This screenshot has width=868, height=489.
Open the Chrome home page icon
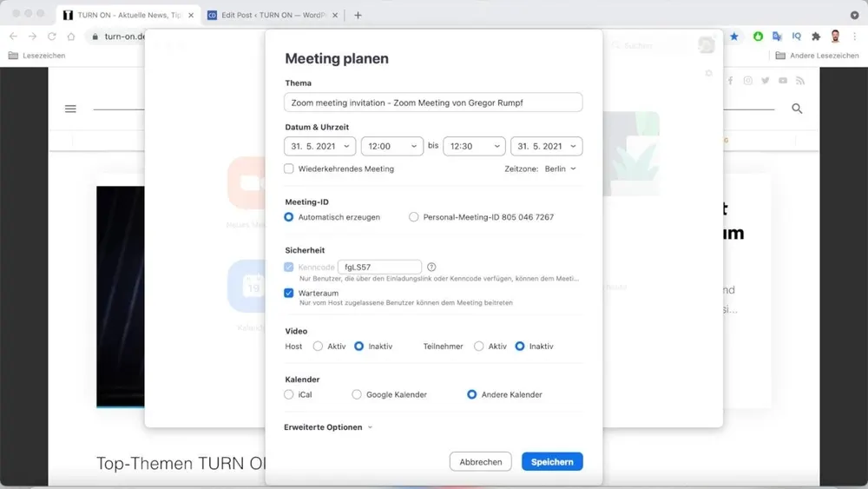coord(71,36)
